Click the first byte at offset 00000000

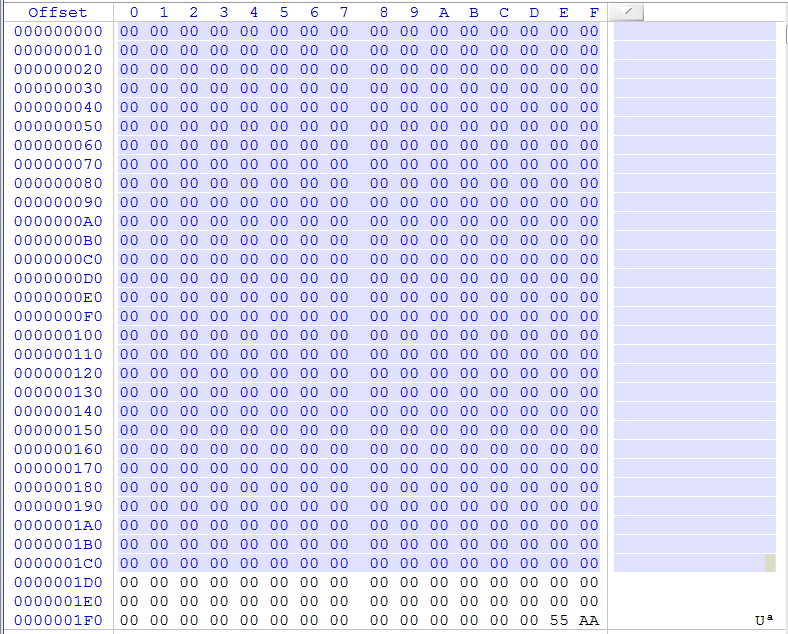coord(129,31)
